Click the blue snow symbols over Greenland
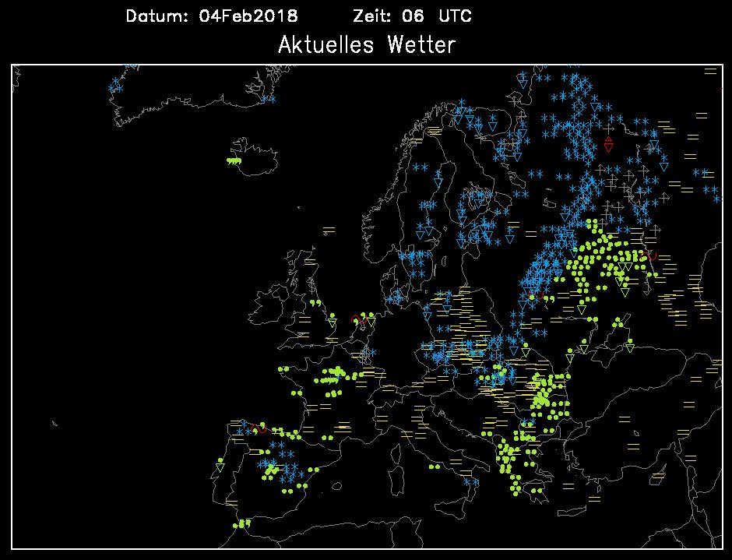 tap(117, 86)
